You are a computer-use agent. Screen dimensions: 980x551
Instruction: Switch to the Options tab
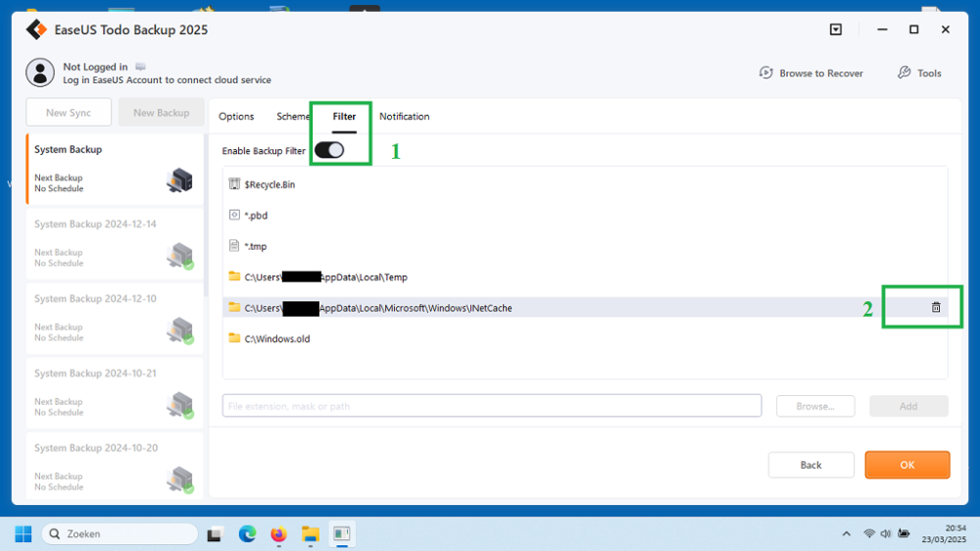(236, 117)
